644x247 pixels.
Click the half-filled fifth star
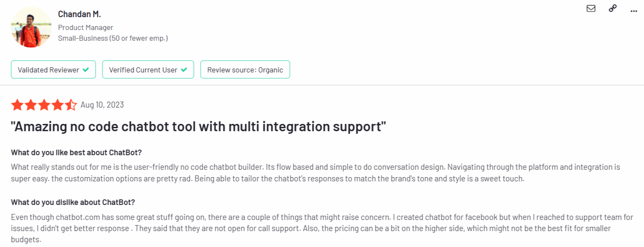coord(71,105)
